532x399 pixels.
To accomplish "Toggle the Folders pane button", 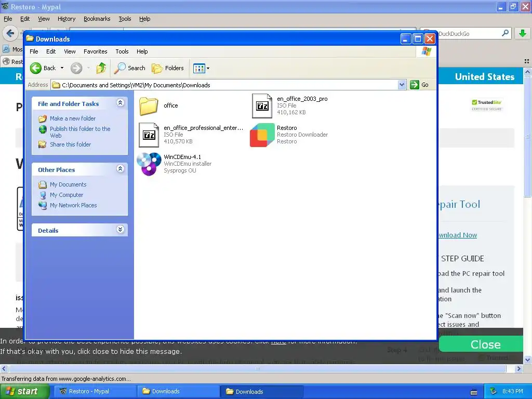I will point(168,68).
